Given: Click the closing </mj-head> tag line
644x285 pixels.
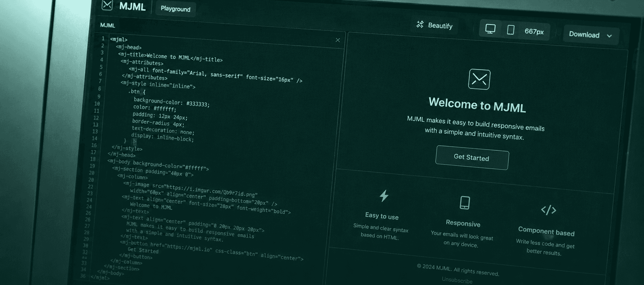Looking at the screenshot, I should click(x=122, y=155).
